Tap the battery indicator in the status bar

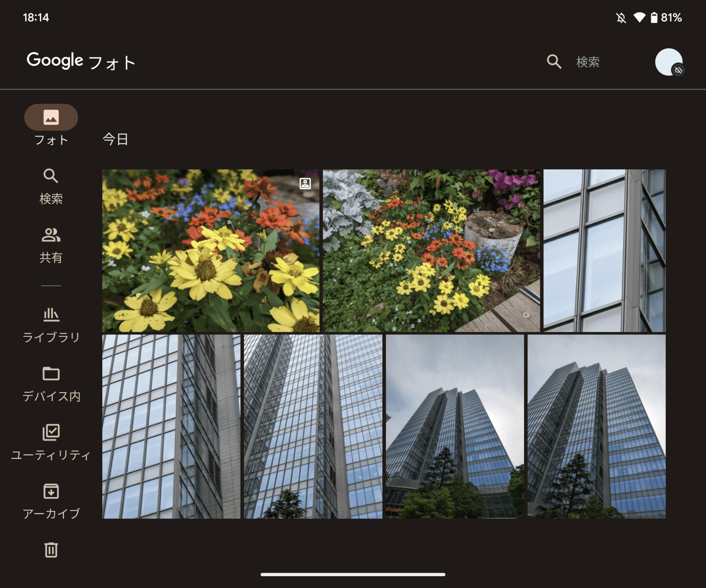tap(654, 17)
